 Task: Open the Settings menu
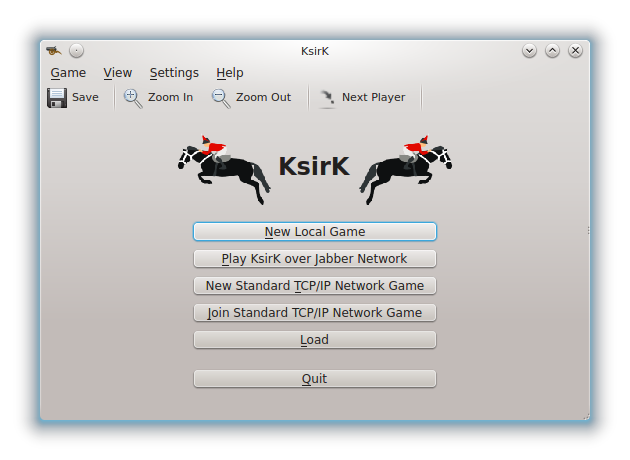(174, 73)
